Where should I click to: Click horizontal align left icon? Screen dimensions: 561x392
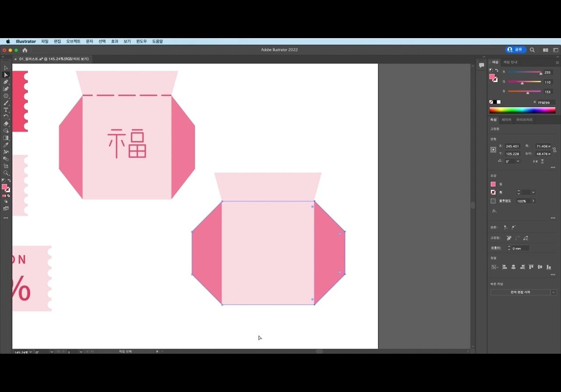point(504,267)
